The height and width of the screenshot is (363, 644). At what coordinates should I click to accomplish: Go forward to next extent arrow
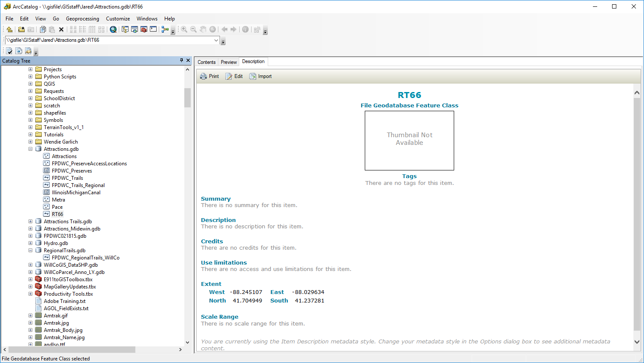233,29
